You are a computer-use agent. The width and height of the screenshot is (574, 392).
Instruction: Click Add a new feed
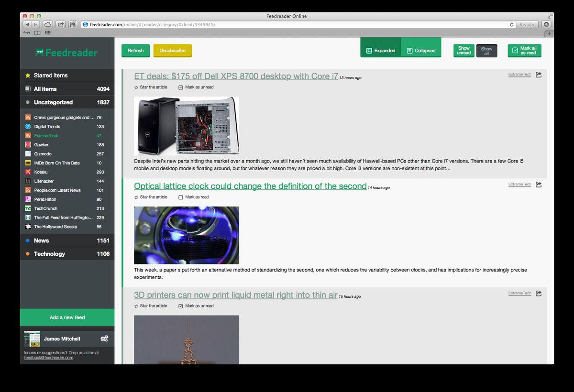[x=67, y=317]
